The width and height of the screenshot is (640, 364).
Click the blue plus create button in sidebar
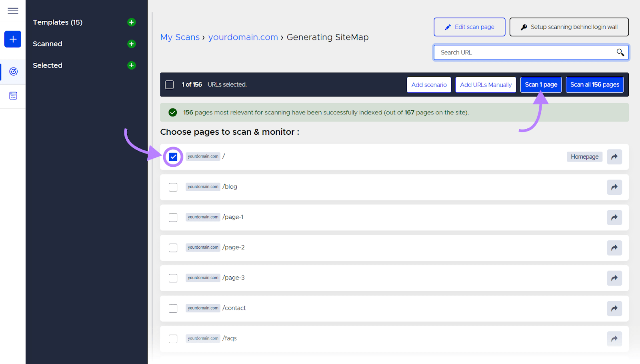pyautogui.click(x=12, y=39)
